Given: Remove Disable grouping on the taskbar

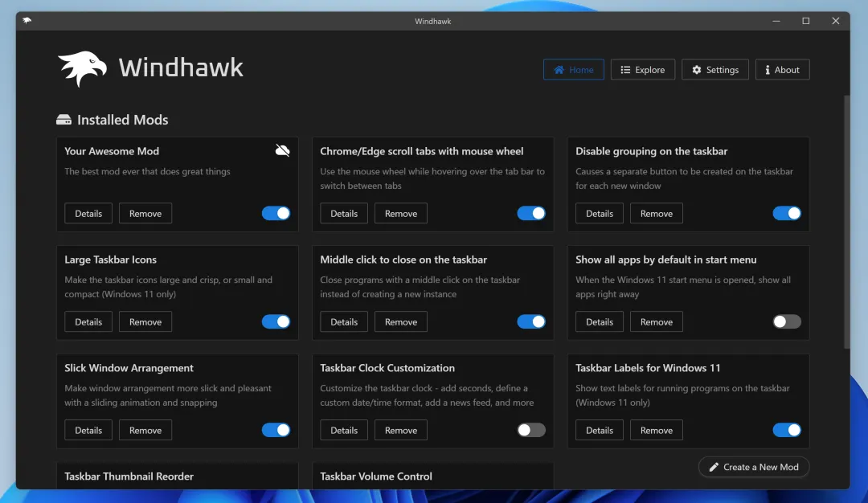Looking at the screenshot, I should click(x=657, y=214).
